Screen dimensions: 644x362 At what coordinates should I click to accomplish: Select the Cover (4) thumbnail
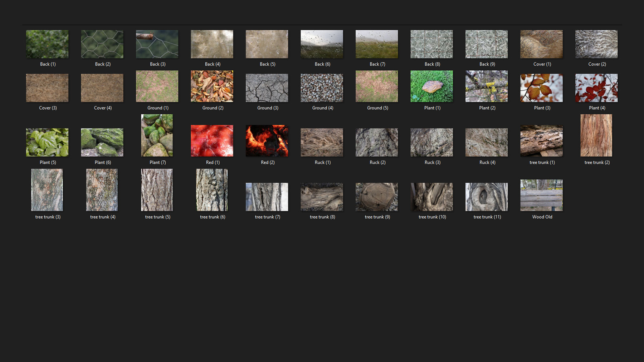coord(102,88)
